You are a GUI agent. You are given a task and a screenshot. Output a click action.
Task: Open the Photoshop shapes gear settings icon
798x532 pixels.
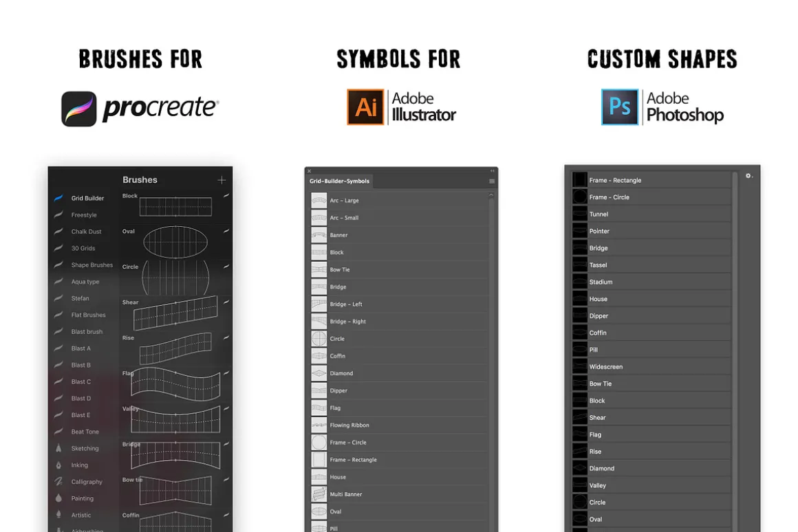coord(748,176)
